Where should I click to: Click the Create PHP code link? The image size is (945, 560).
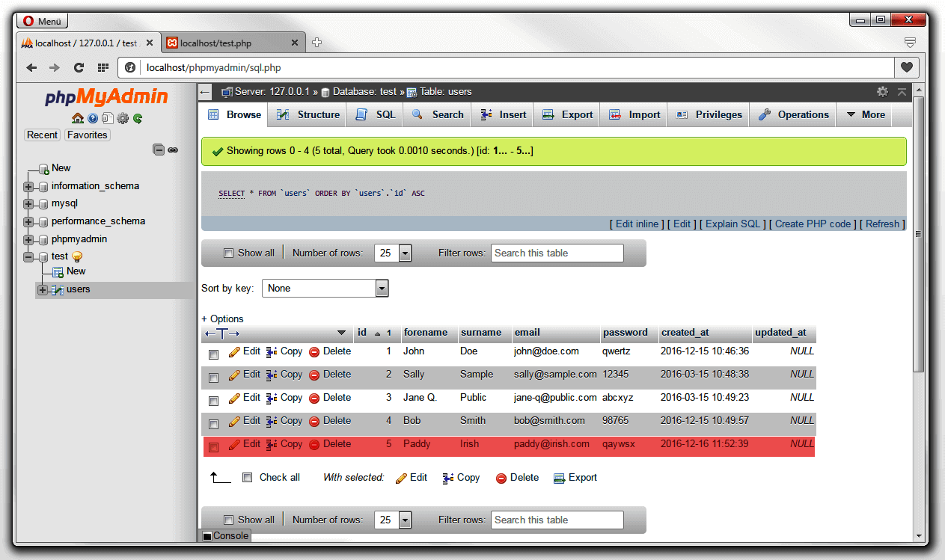point(813,224)
